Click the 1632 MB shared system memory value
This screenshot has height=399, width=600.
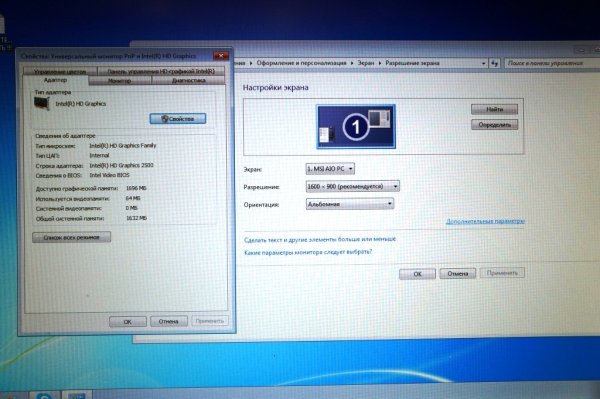(x=136, y=218)
